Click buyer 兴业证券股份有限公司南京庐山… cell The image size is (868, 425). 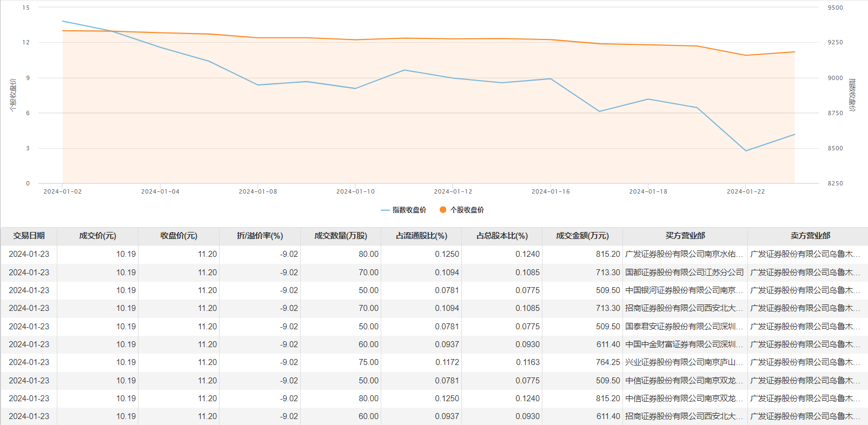(x=685, y=362)
